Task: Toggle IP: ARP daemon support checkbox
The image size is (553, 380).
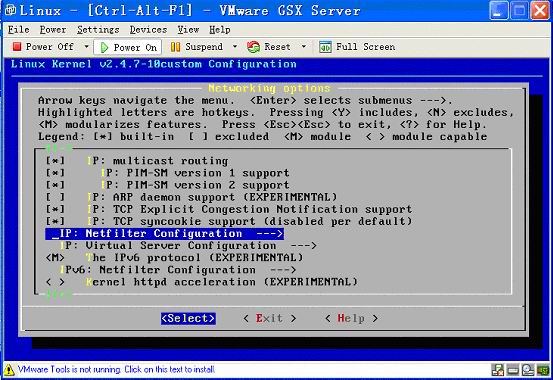Action: [x=55, y=197]
